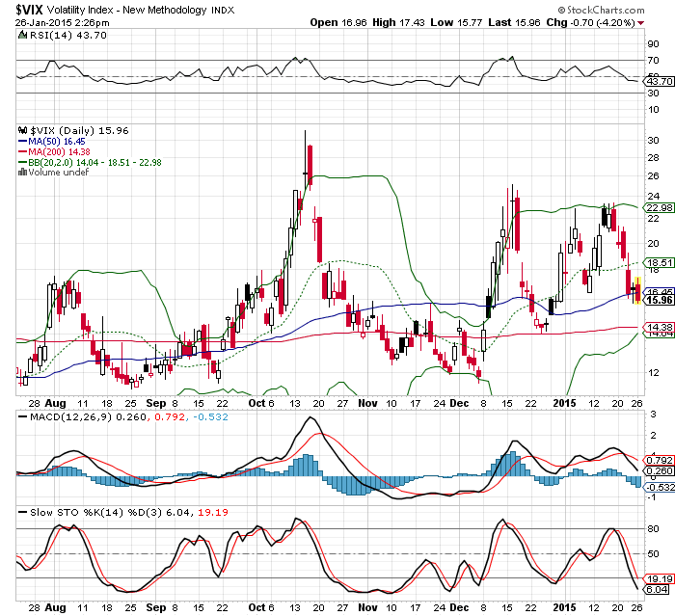This screenshot has height=616, width=675.
Task: Click the candlestick icon beside $VIX (Daily)
Action: point(22,130)
